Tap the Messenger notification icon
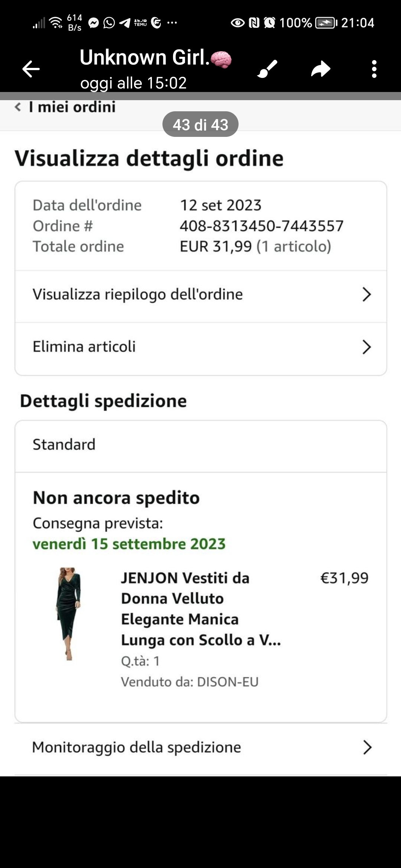This screenshot has width=401, height=868. pos(94,23)
